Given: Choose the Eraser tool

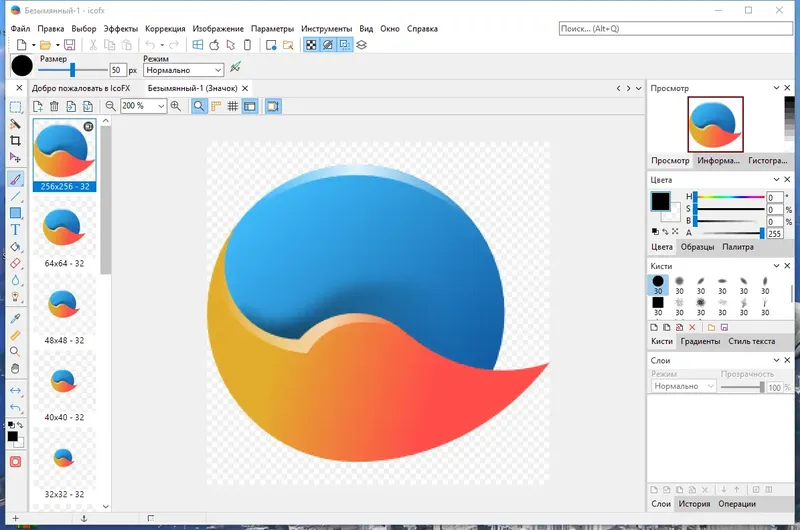Looking at the screenshot, I should [15, 264].
